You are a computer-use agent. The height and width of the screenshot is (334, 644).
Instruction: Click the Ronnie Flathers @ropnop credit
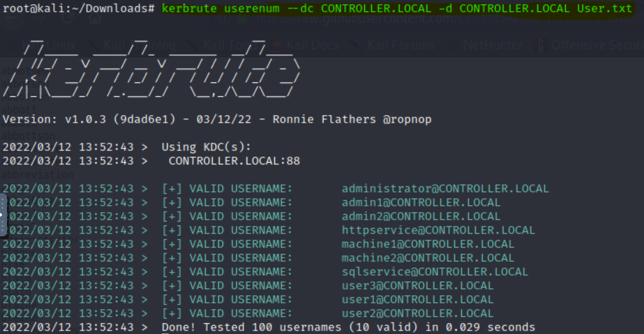(352, 120)
